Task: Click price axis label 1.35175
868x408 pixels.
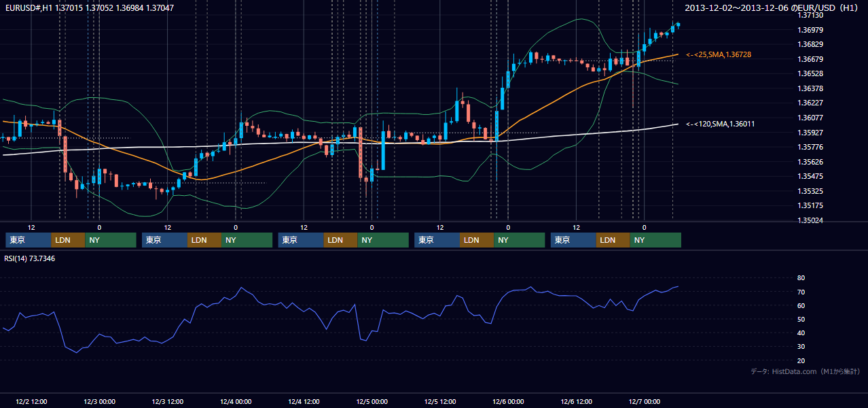Action: tap(810, 205)
